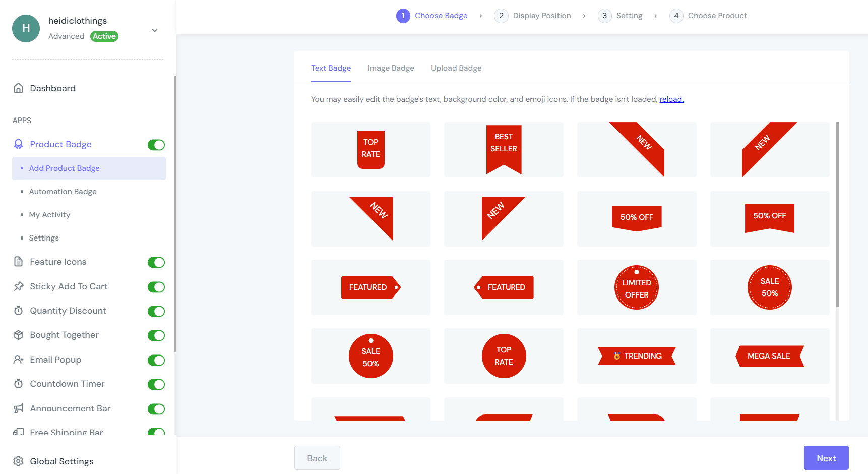
Task: Click the Bought Together box icon
Action: [19, 335]
